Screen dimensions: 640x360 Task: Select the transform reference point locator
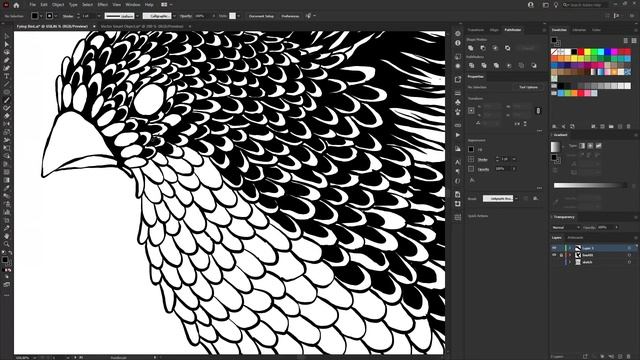coord(471,111)
